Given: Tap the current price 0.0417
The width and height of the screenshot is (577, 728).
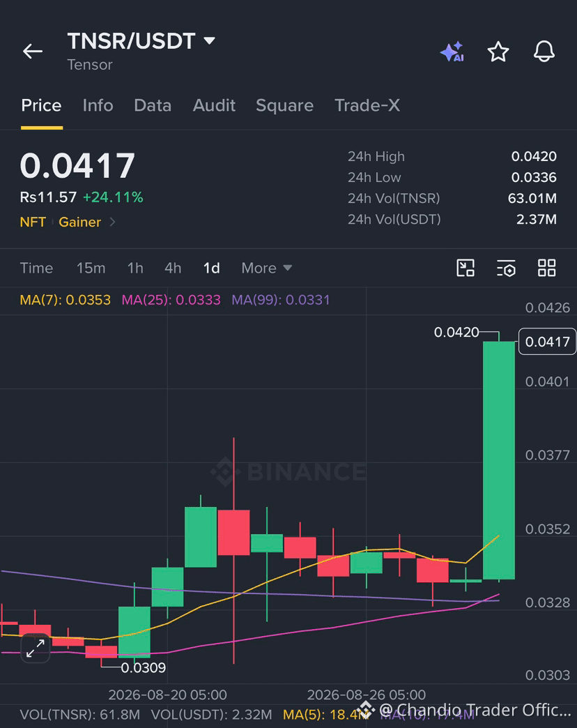Looking at the screenshot, I should [77, 166].
